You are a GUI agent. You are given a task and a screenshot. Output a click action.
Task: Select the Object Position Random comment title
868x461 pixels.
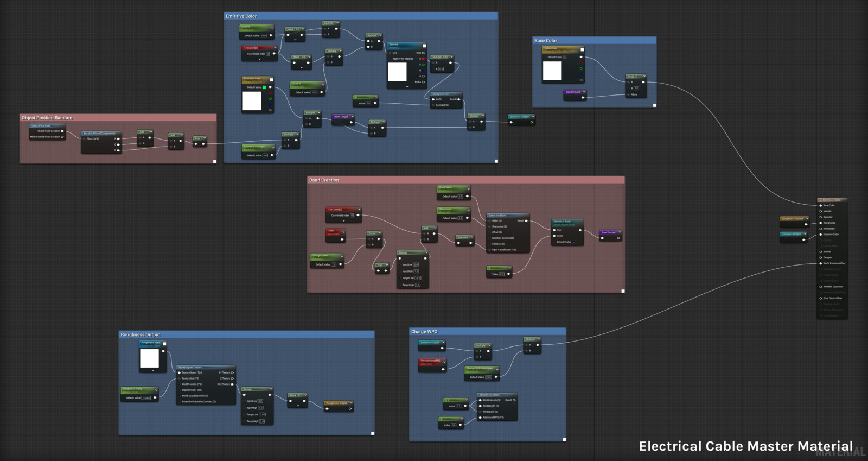click(47, 118)
